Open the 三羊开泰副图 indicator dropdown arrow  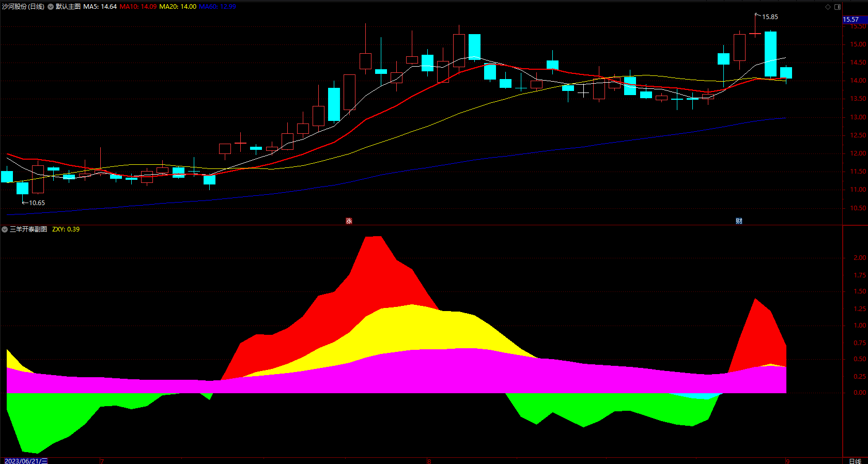[5, 229]
